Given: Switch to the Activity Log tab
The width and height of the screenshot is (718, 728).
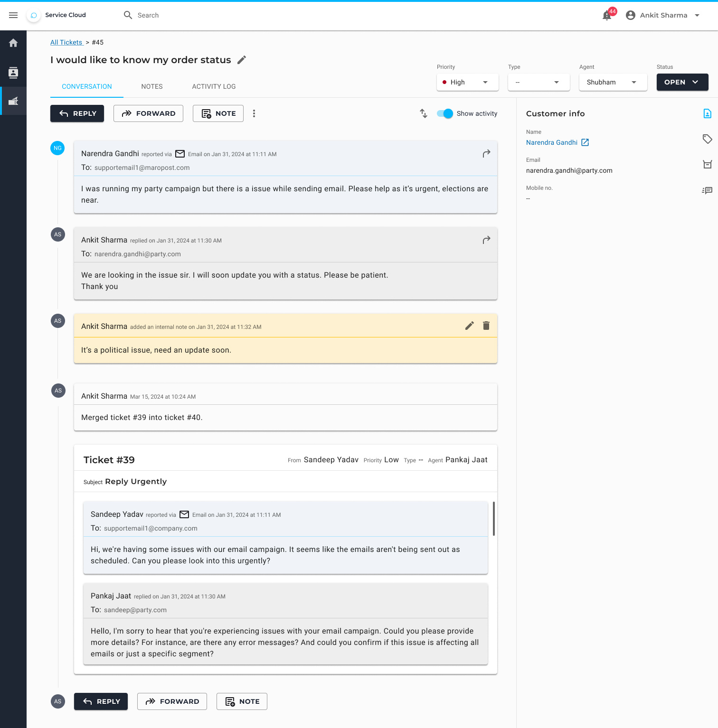Looking at the screenshot, I should pos(214,86).
